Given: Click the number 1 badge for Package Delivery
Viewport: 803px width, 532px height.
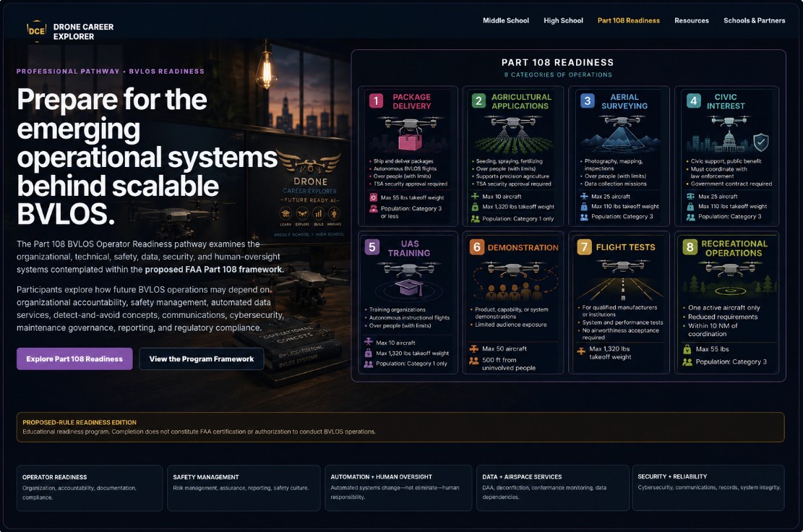Looking at the screenshot, I should coord(376,100).
